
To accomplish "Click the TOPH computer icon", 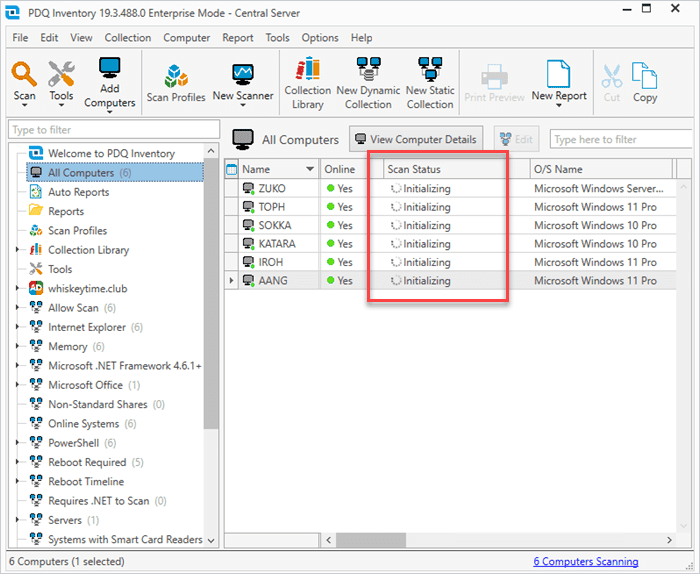I will (x=249, y=207).
